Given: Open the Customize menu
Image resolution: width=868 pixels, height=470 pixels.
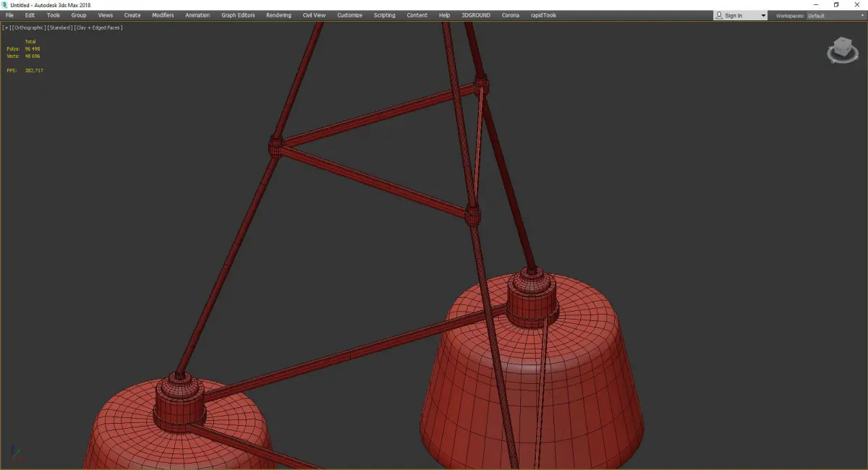Looking at the screenshot, I should [x=349, y=15].
